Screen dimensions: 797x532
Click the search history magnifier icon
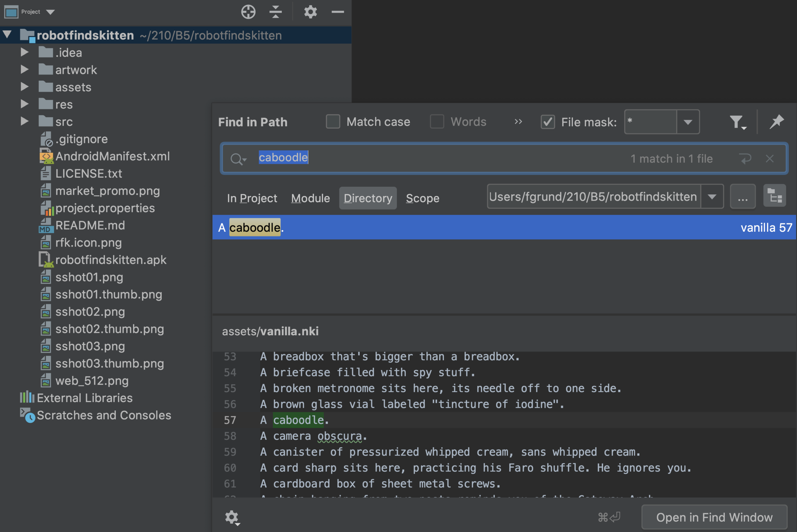tap(238, 159)
